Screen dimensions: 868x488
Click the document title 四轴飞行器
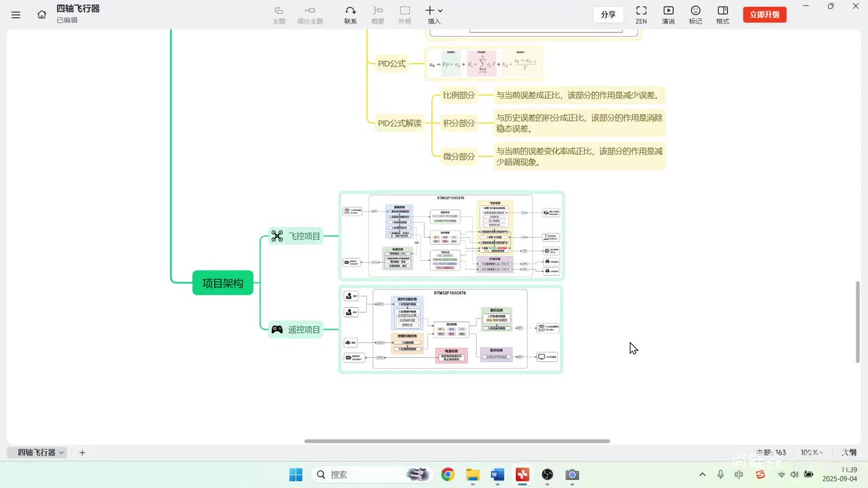(78, 9)
